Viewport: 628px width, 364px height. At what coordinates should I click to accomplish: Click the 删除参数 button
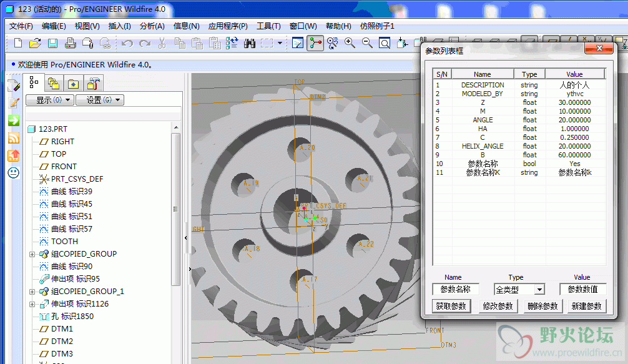click(x=542, y=306)
